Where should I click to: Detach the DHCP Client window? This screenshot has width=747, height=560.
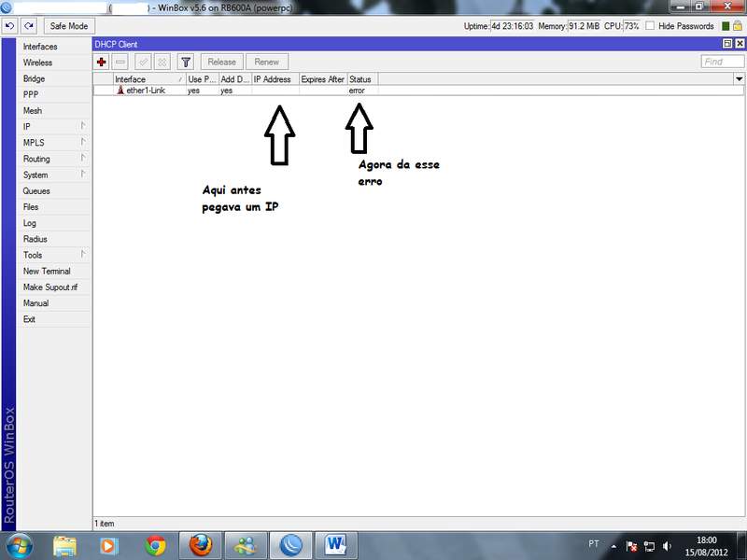pos(727,44)
